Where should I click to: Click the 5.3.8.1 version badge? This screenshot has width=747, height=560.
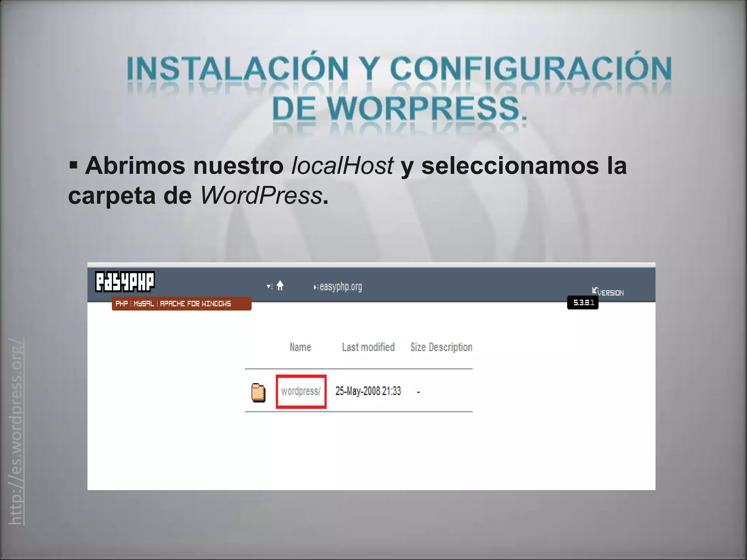click(x=583, y=303)
